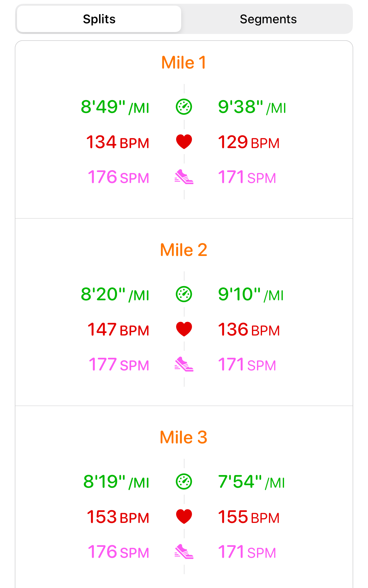Click the Mile 2 running shoe icon
368x588 pixels.
[184, 364]
